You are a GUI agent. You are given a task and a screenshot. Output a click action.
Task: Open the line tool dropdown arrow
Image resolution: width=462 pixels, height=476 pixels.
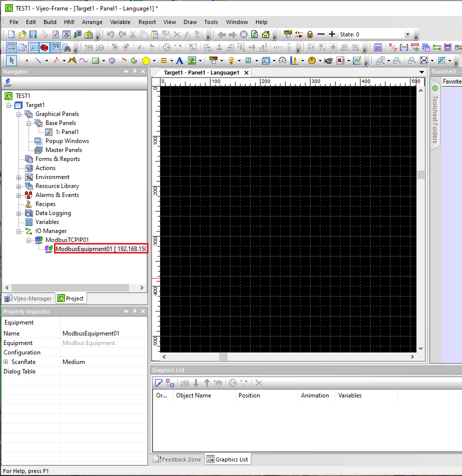pos(46,60)
